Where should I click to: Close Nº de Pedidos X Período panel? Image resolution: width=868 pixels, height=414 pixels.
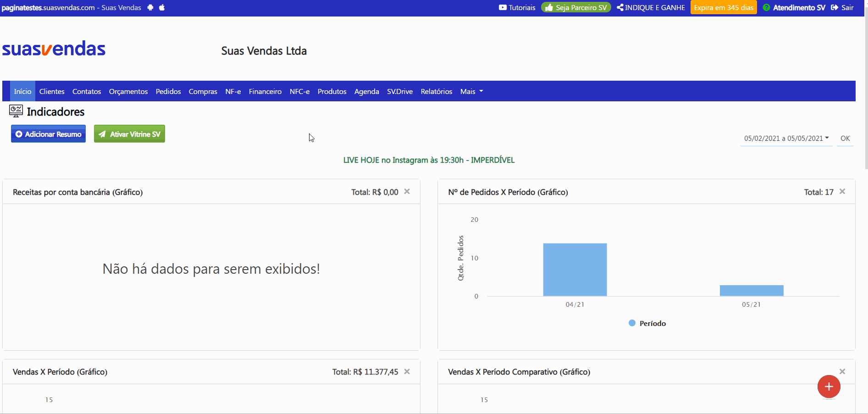pyautogui.click(x=842, y=192)
